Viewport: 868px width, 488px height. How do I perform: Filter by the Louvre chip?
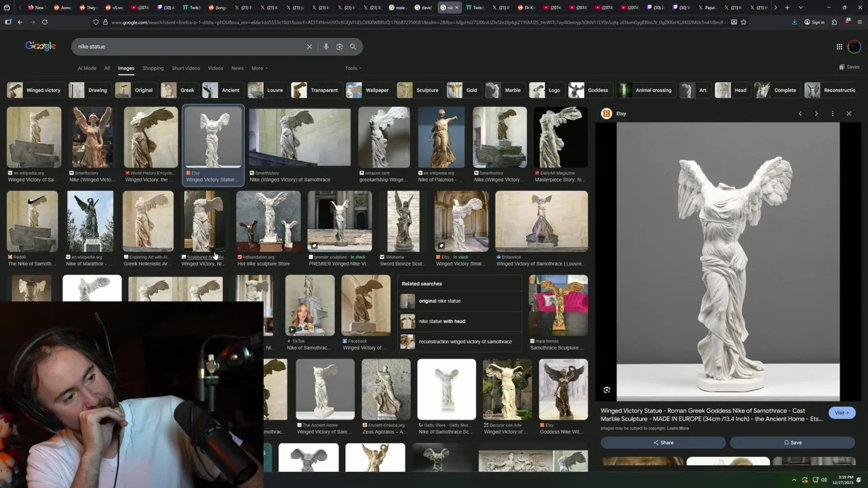coord(267,90)
